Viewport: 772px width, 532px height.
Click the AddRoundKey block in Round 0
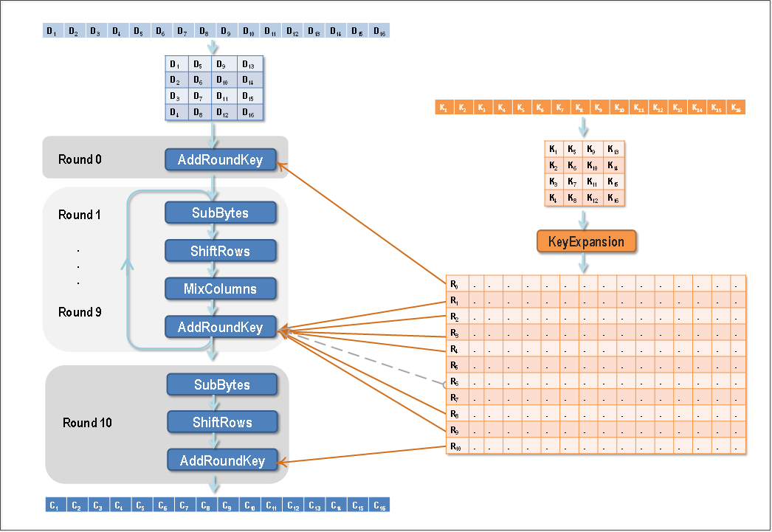(x=221, y=159)
